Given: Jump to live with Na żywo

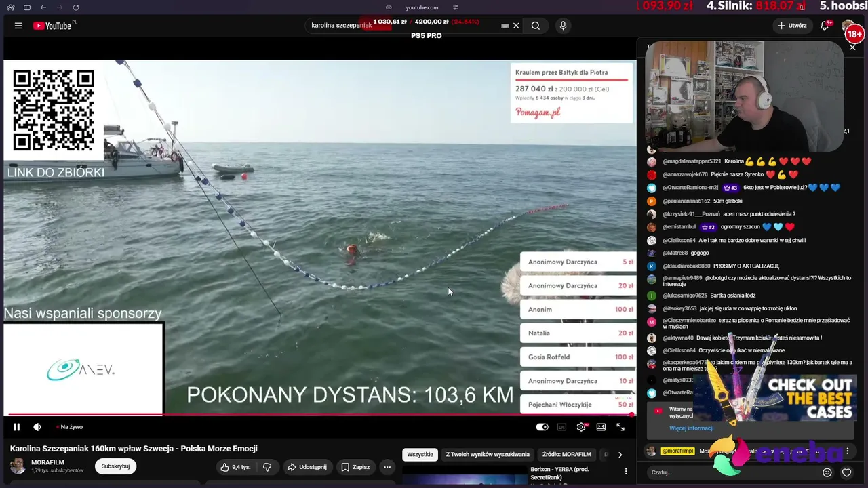Looking at the screenshot, I should [x=70, y=427].
